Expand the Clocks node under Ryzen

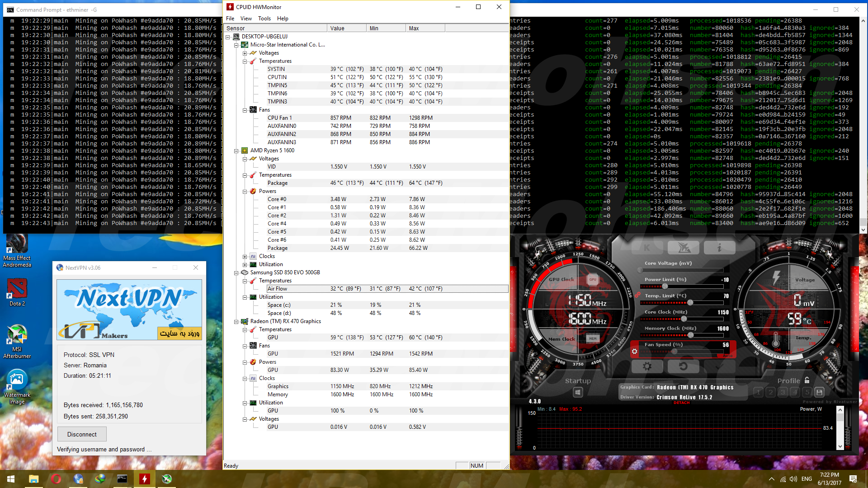click(245, 257)
